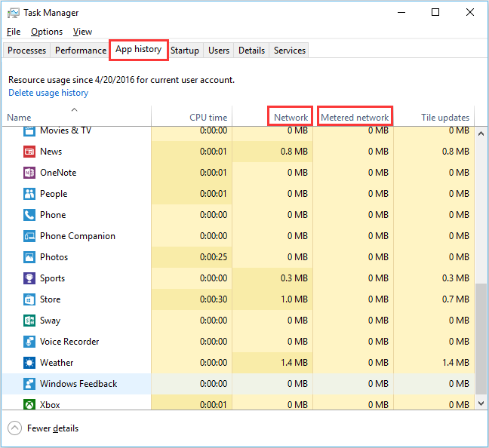Click the Weather sun icon
The image size is (489, 448).
29,363
